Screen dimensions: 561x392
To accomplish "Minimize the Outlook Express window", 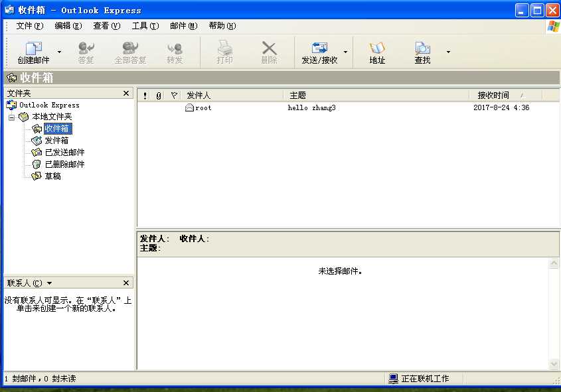I will (x=521, y=11).
